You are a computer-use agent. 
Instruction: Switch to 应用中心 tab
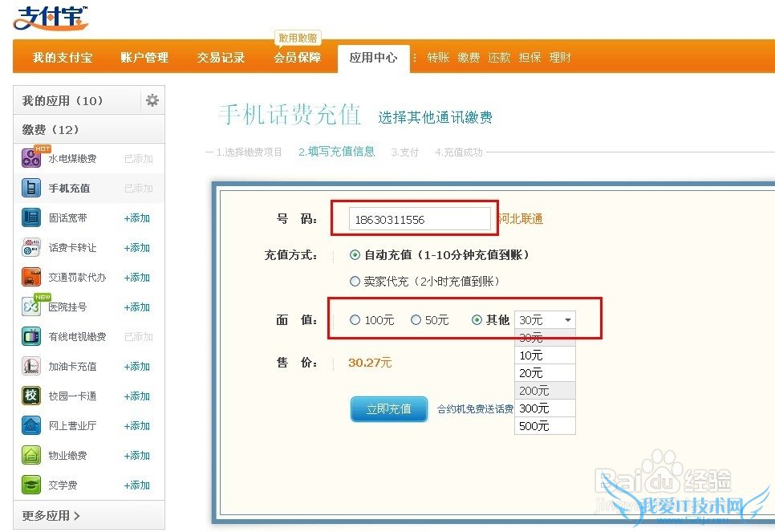point(374,58)
